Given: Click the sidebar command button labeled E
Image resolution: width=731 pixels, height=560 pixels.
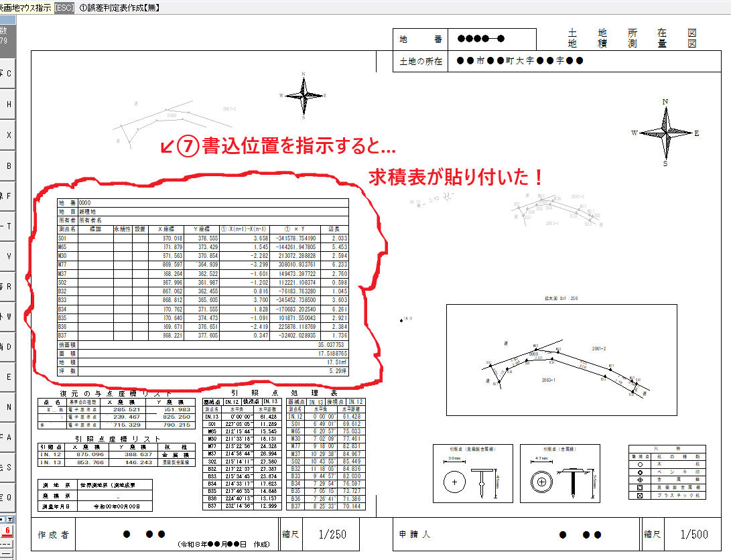Looking at the screenshot, I should click(x=7, y=377).
